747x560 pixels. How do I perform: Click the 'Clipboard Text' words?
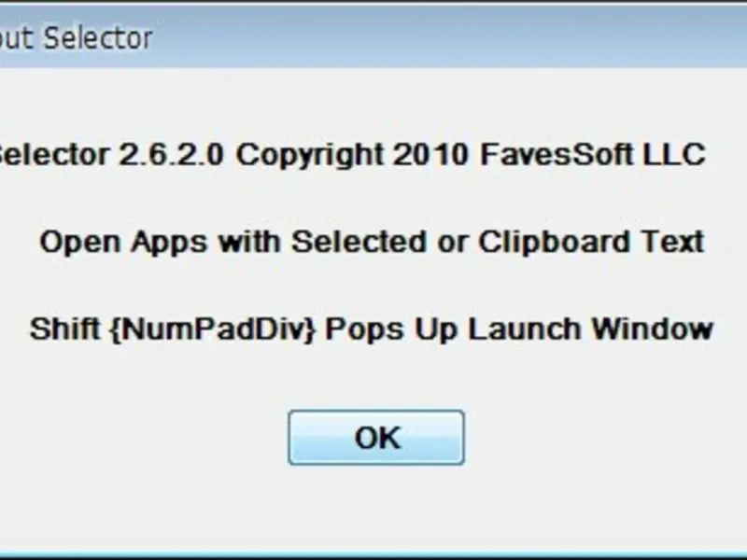click(591, 243)
